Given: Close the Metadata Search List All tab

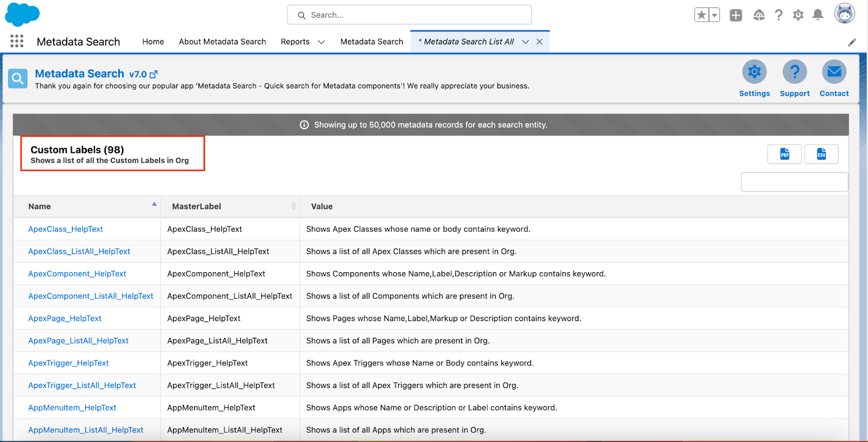Looking at the screenshot, I should click(x=539, y=42).
